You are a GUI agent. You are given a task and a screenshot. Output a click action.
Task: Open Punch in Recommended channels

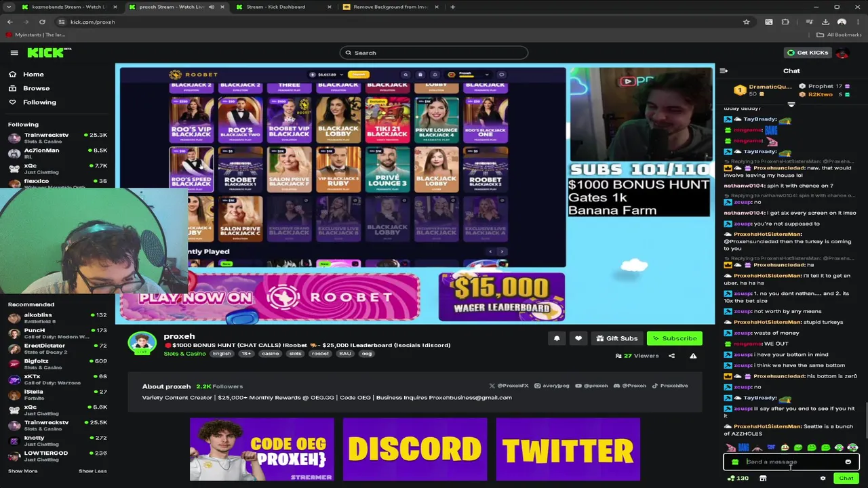(58, 333)
